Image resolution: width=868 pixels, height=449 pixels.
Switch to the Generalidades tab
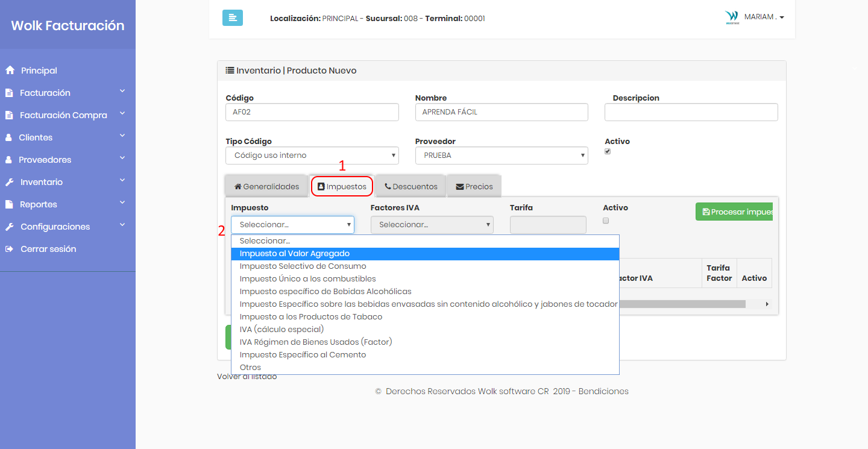point(266,186)
